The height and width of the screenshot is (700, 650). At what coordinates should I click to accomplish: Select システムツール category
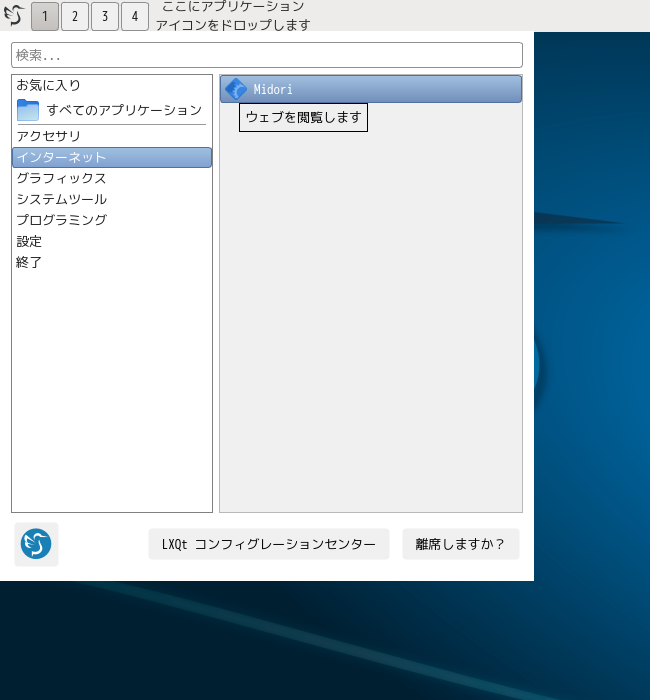coord(112,199)
